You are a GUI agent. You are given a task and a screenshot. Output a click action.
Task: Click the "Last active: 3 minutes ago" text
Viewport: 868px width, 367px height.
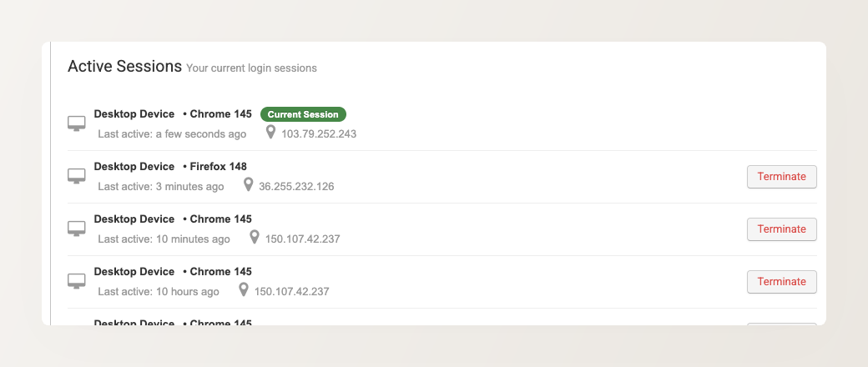pos(161,187)
